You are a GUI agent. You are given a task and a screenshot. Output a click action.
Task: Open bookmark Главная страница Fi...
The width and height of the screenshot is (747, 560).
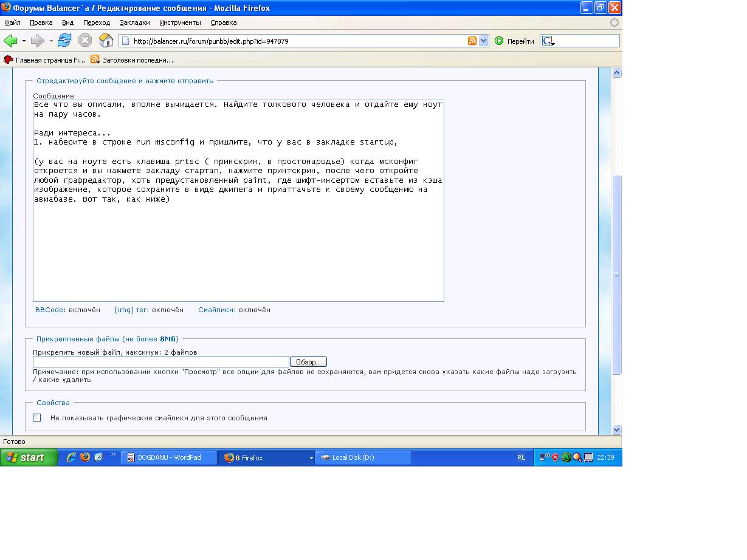pyautogui.click(x=45, y=60)
